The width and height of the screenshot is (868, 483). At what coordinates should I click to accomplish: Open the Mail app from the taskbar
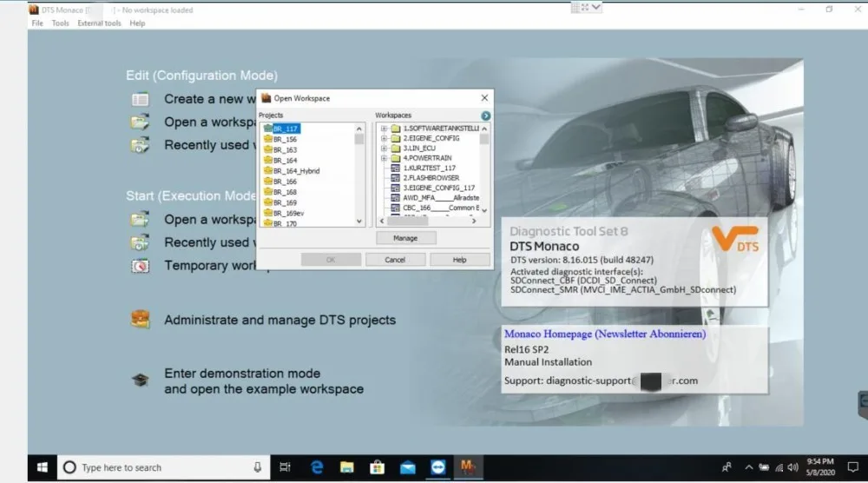tap(408, 467)
